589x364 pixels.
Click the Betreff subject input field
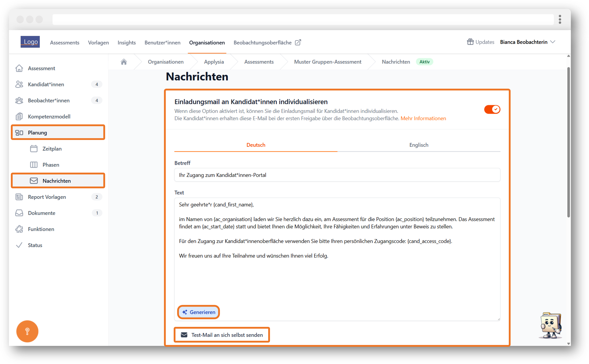(337, 175)
